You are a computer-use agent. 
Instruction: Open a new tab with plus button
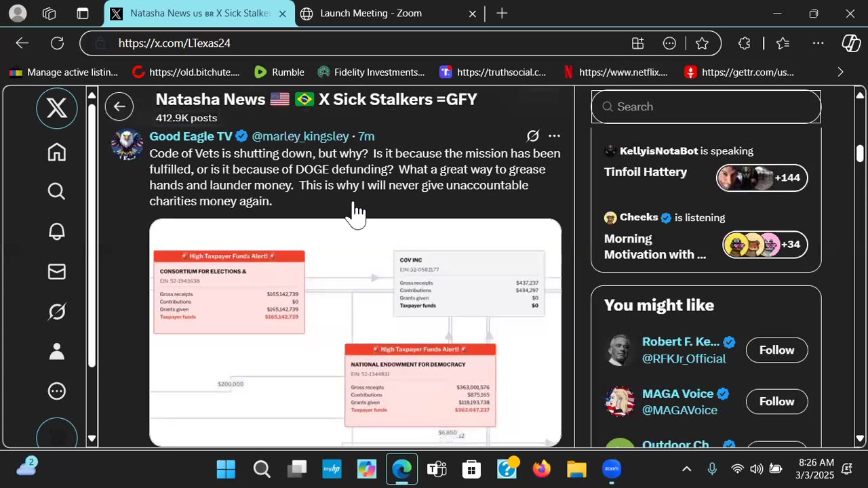[502, 14]
